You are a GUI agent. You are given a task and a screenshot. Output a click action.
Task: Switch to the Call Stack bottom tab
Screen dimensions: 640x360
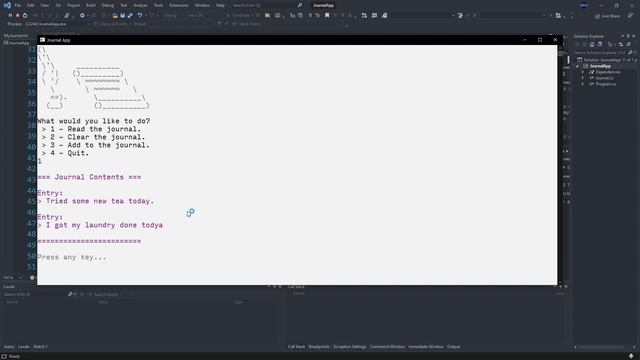(296, 347)
